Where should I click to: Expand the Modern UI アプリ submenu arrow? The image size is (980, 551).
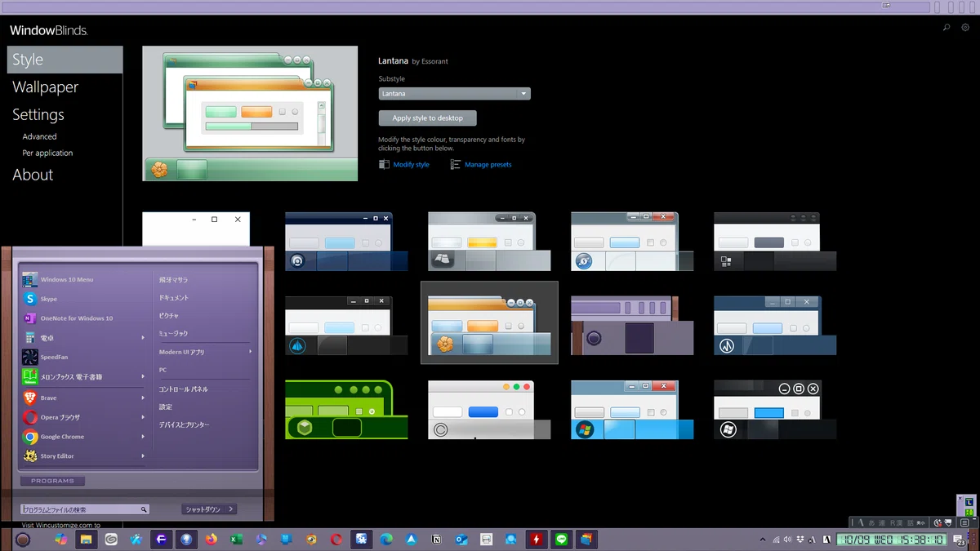(250, 352)
